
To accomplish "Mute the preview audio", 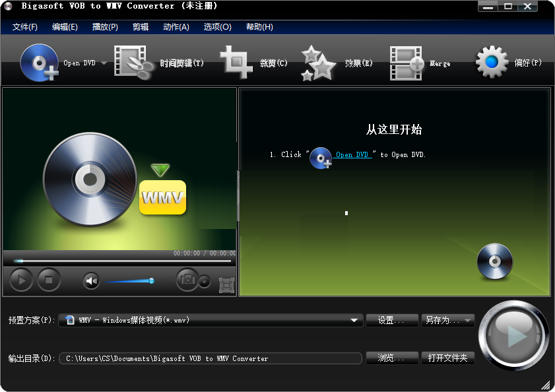I will click(x=90, y=280).
